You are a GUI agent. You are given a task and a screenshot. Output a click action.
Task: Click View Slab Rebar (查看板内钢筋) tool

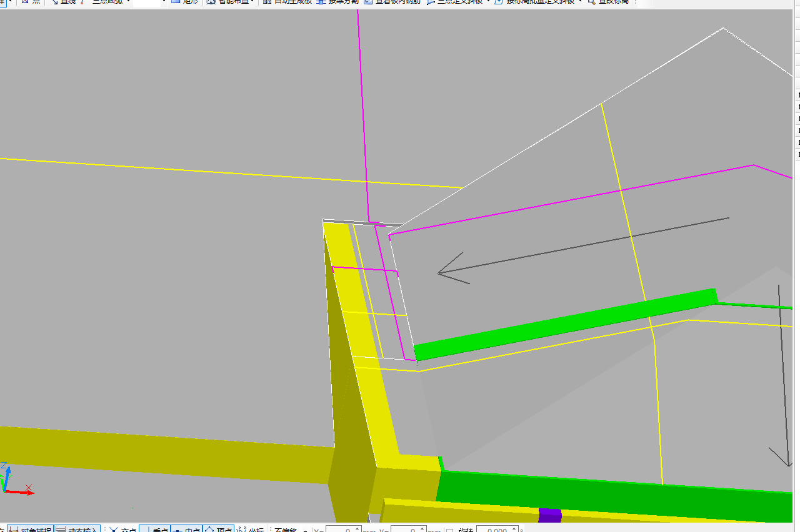click(x=393, y=2)
